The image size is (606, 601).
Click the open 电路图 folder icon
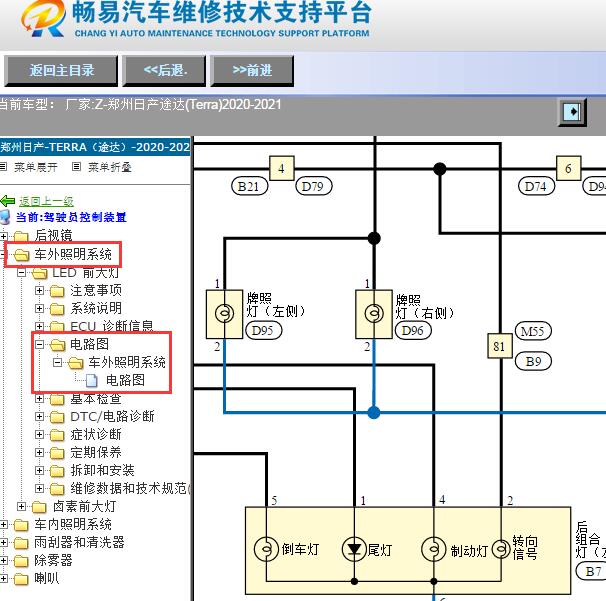coord(58,344)
